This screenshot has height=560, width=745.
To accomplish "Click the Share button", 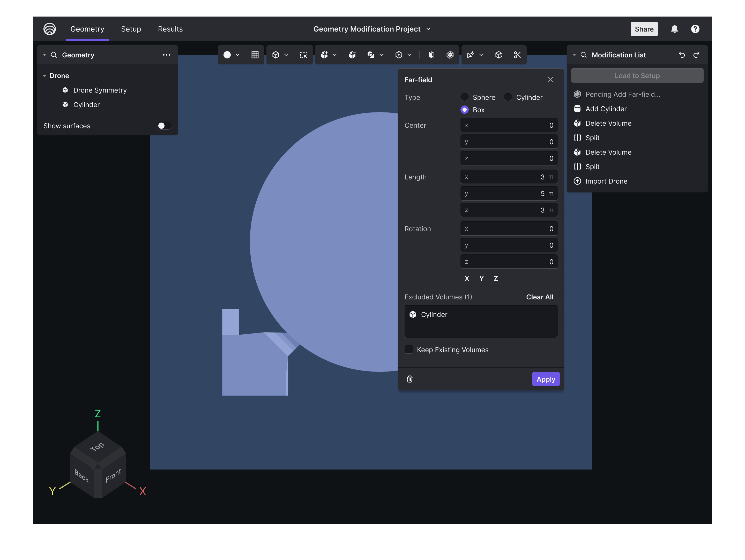I will (644, 29).
